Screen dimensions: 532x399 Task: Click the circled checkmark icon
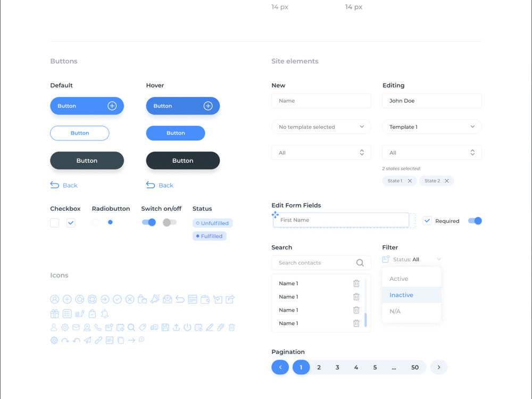click(118, 299)
